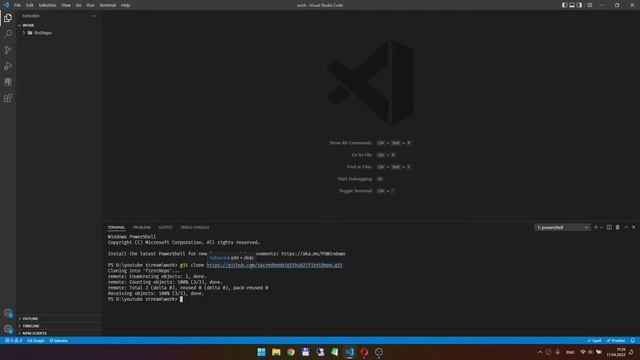
Task: Split the terminal panel
Action: click(x=609, y=227)
